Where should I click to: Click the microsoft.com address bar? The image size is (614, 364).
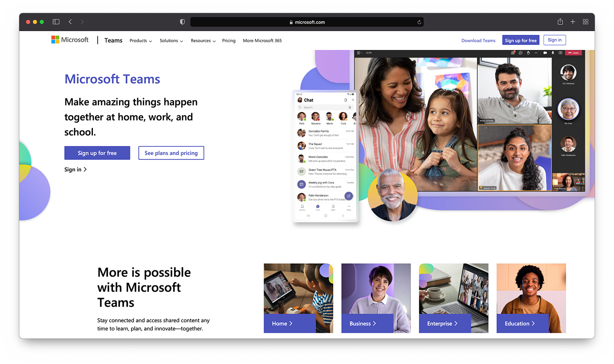coord(307,22)
